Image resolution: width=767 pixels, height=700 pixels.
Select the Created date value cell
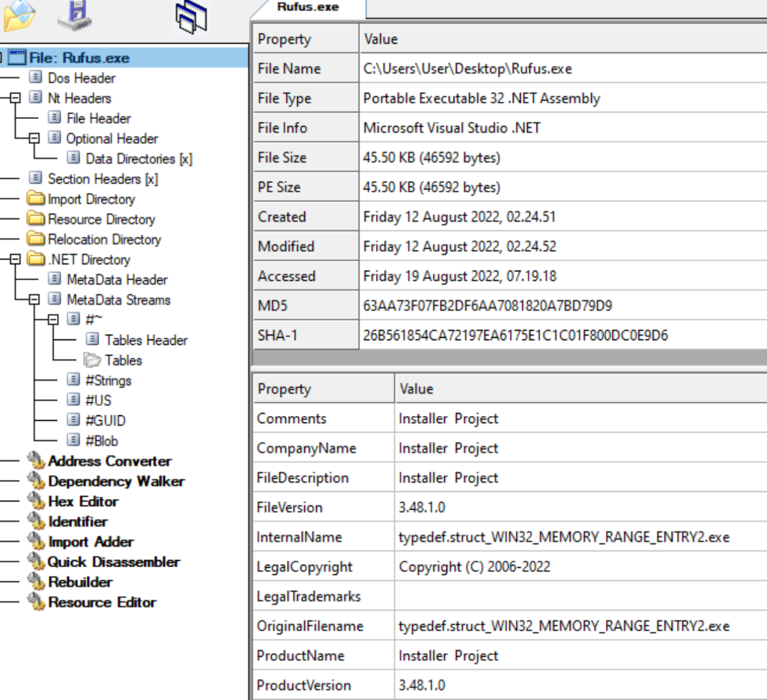point(563,217)
